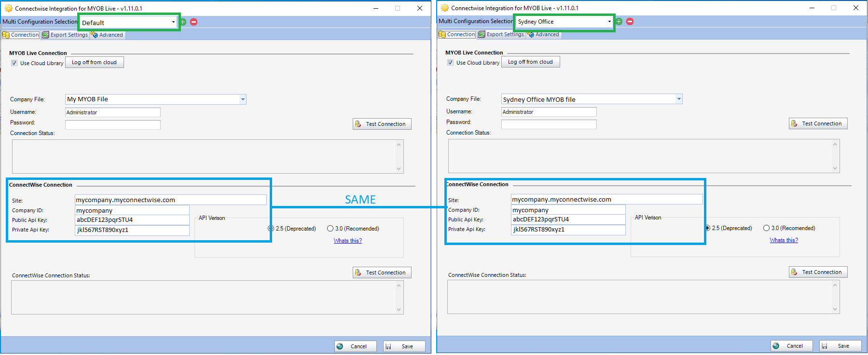Click the Private Api Key field in left window
Screen dimensions: 868x355
132,230
